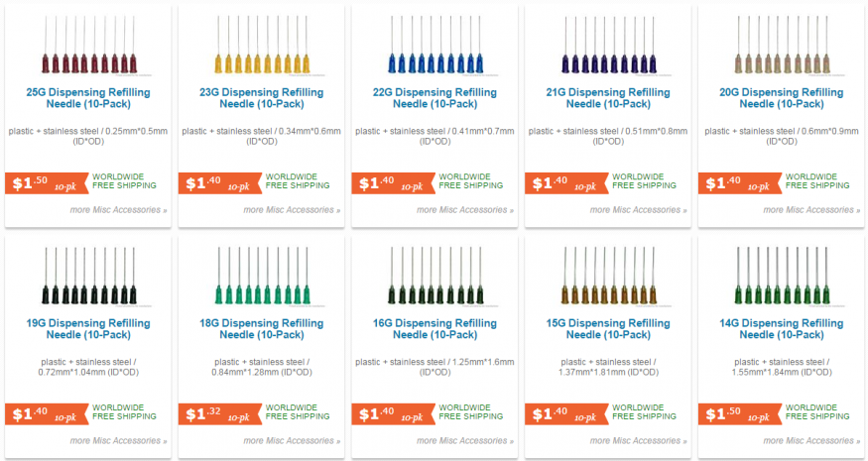Open the 14G Dispensing Refilling Needle title link

(x=782, y=329)
